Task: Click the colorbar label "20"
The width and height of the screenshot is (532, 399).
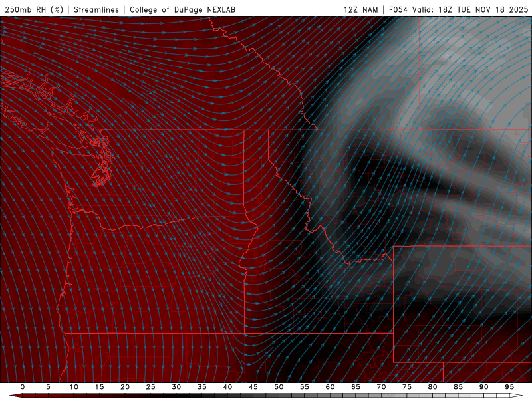Action: (125, 387)
